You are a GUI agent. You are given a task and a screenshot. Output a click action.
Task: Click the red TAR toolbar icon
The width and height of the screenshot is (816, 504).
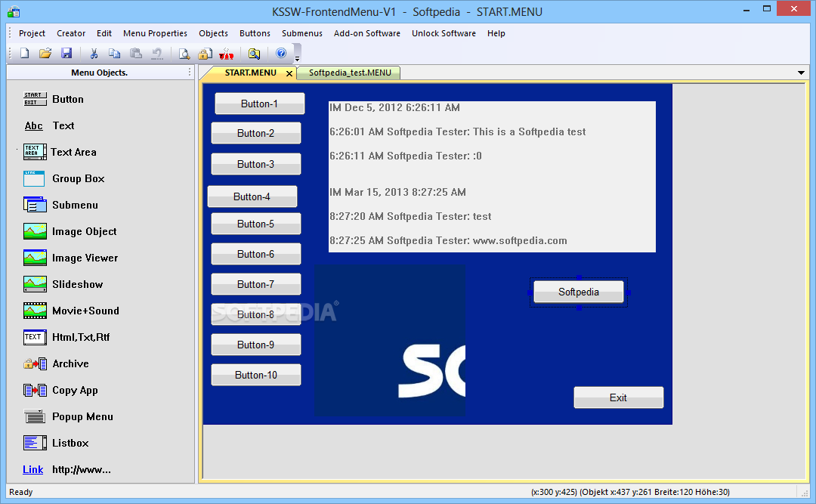pyautogui.click(x=227, y=53)
